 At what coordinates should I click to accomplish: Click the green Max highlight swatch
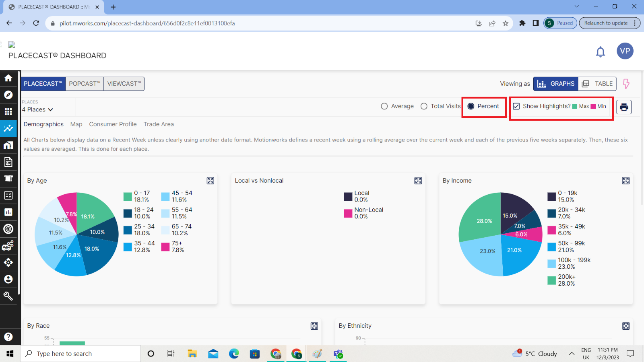[575, 106]
